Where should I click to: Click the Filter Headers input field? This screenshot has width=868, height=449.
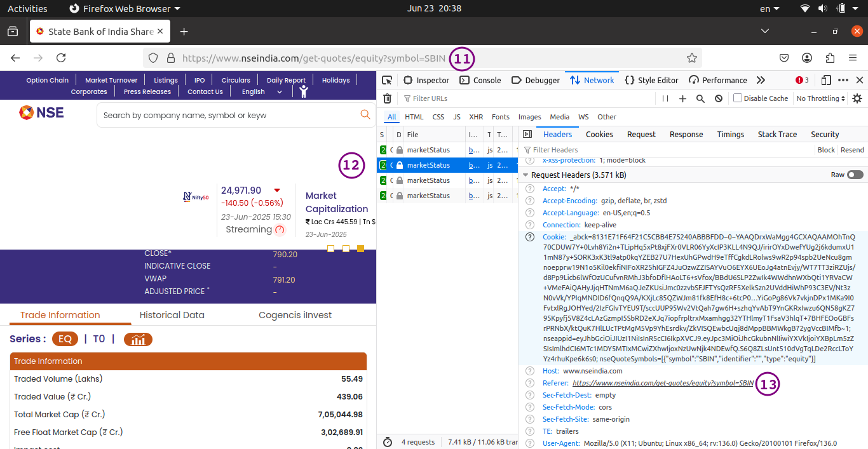point(667,150)
